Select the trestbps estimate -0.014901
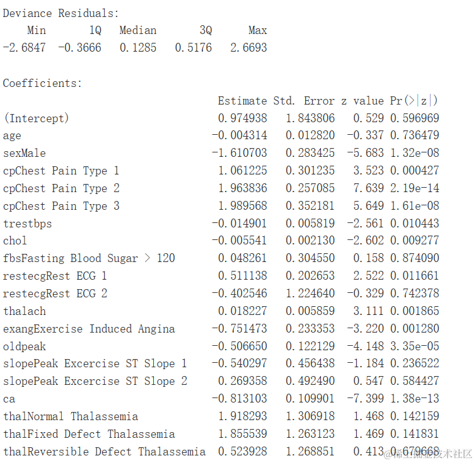This screenshot has height=463, width=476. pyautogui.click(x=240, y=224)
